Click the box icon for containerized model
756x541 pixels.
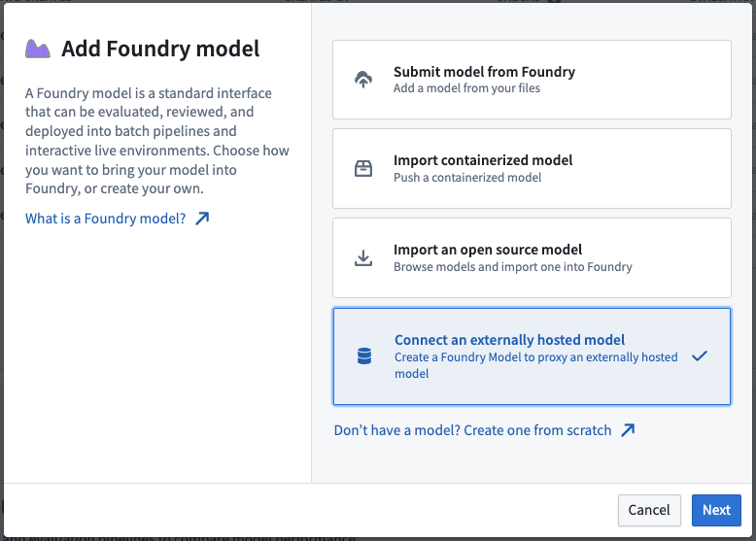click(x=363, y=169)
